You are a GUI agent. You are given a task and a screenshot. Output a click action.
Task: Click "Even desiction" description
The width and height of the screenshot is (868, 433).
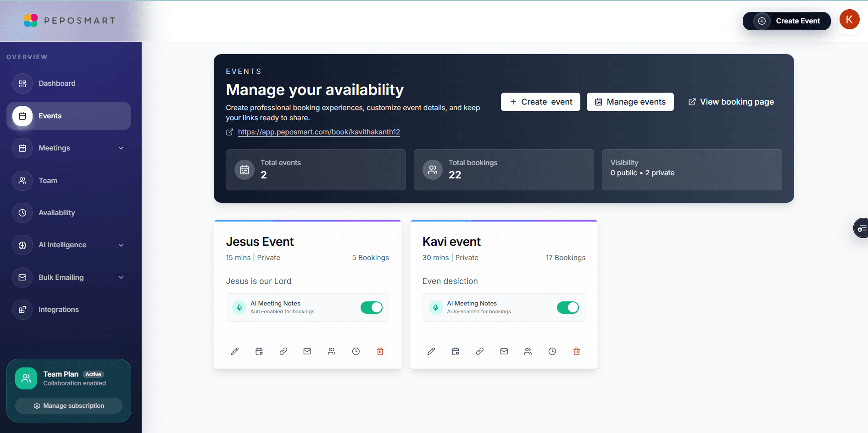(450, 281)
